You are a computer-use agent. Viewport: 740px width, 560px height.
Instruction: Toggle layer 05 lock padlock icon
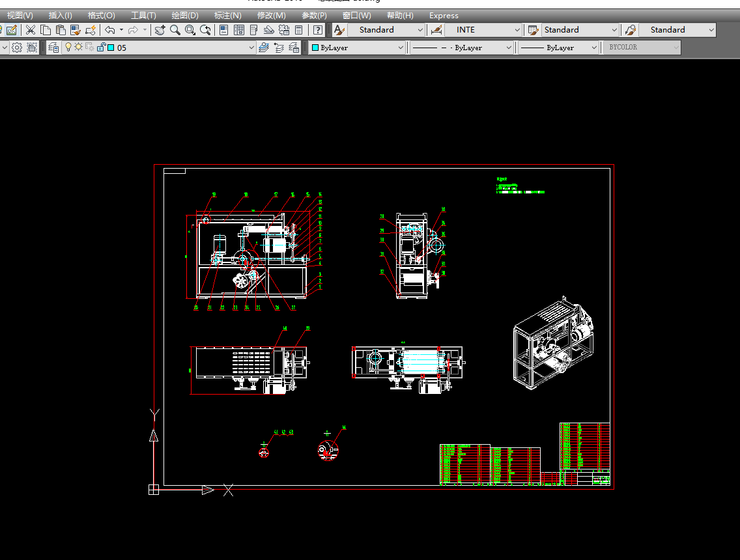(x=100, y=47)
